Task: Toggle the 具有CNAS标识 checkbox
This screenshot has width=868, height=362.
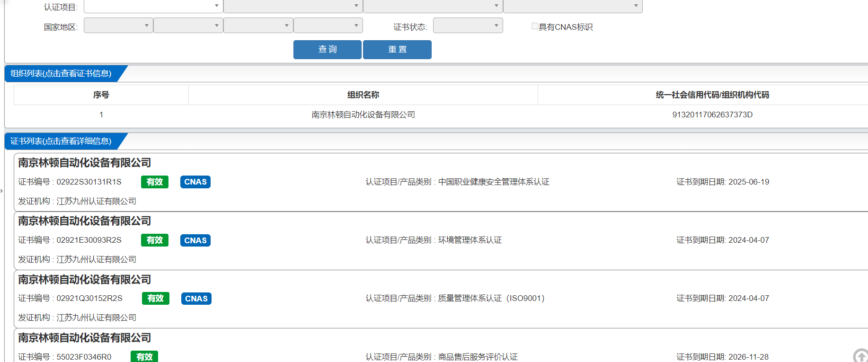Action: coord(534,26)
